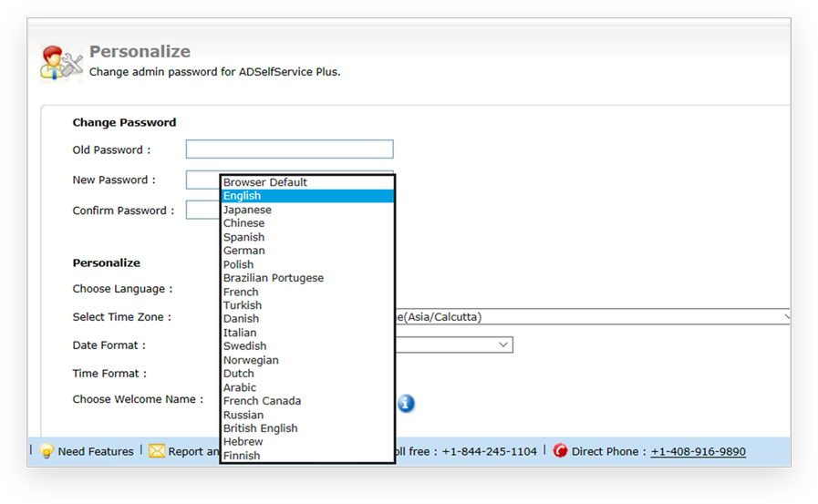818x504 pixels.
Task: Pick German in the language dropdown
Action: coord(307,251)
